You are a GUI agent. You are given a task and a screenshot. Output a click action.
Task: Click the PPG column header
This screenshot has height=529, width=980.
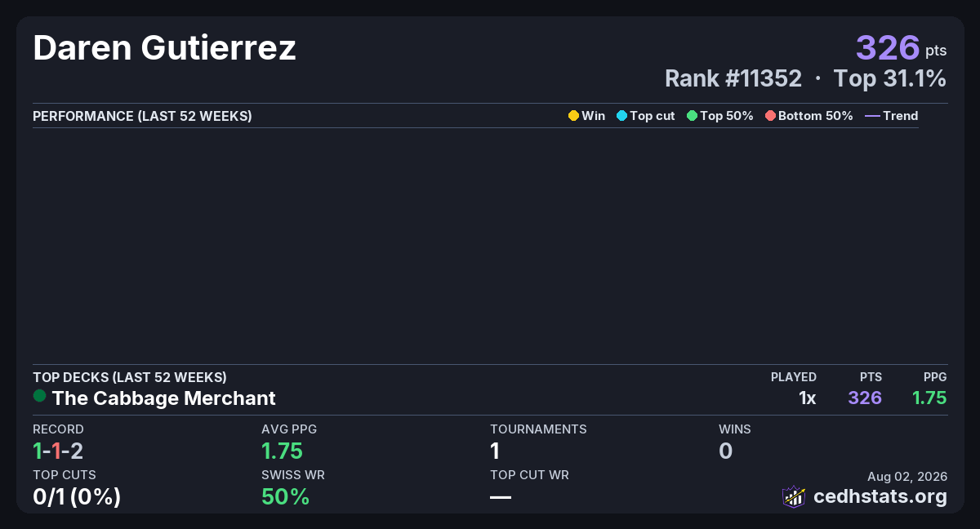[x=935, y=377]
